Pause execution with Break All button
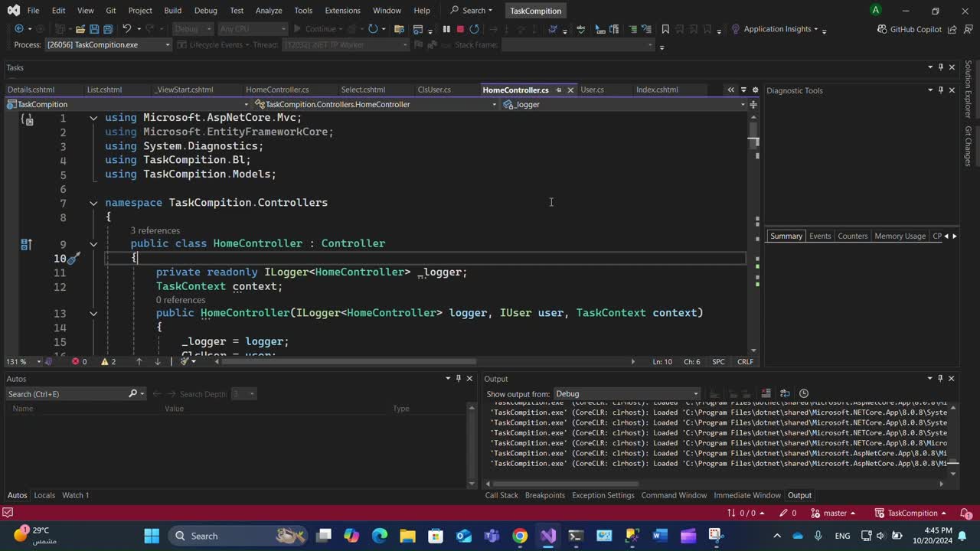Screen dimensions: 980x551 pyautogui.click(x=446, y=29)
